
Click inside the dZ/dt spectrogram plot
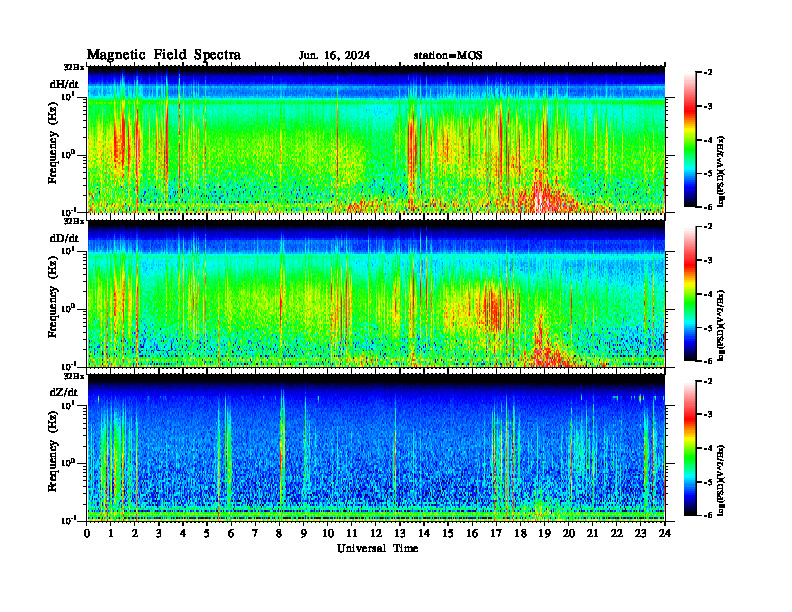click(376, 448)
